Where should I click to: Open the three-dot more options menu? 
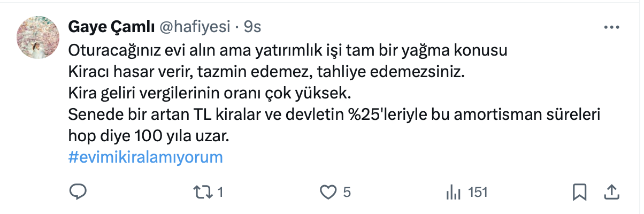pos(611,27)
